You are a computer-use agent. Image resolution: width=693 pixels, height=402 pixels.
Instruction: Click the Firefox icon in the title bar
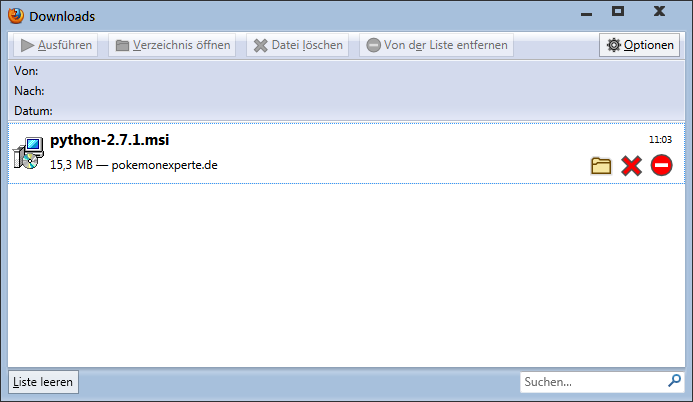[x=16, y=15]
